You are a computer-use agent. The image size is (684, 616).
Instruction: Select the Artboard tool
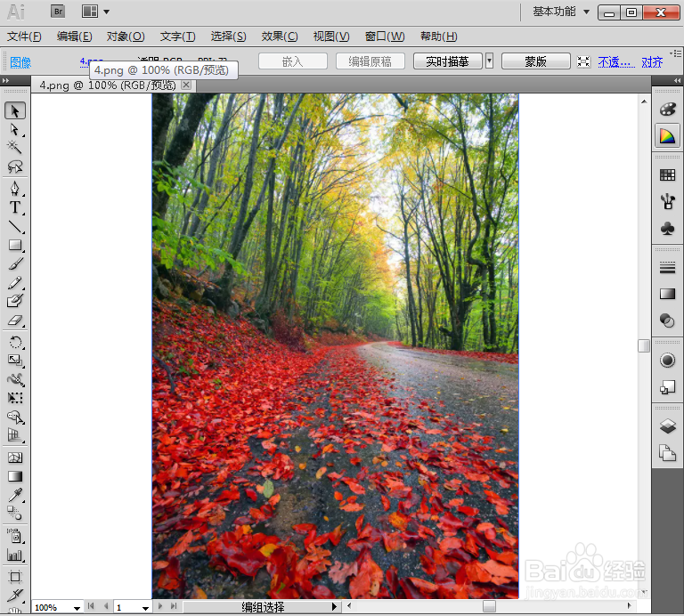pyautogui.click(x=15, y=577)
